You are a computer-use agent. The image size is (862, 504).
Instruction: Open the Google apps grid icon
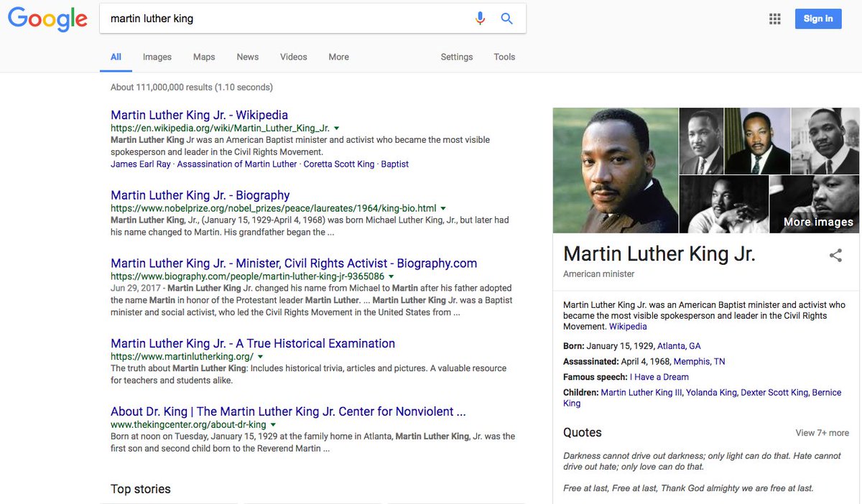(774, 19)
